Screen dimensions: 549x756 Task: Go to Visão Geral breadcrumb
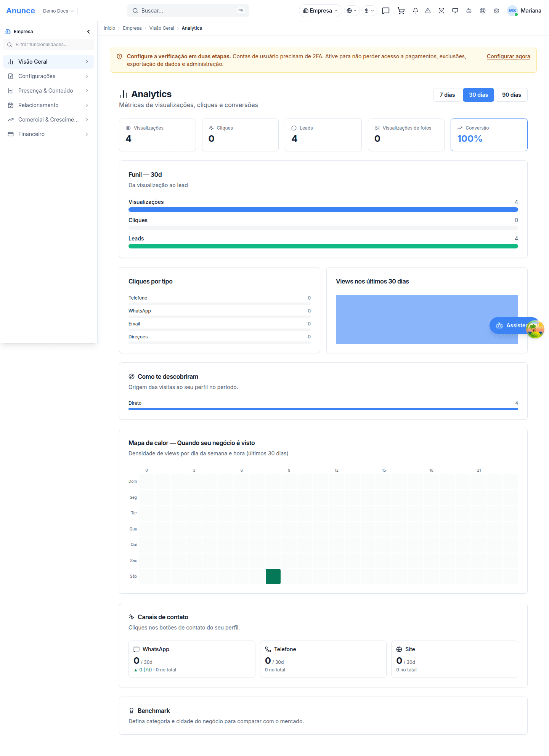tap(162, 28)
